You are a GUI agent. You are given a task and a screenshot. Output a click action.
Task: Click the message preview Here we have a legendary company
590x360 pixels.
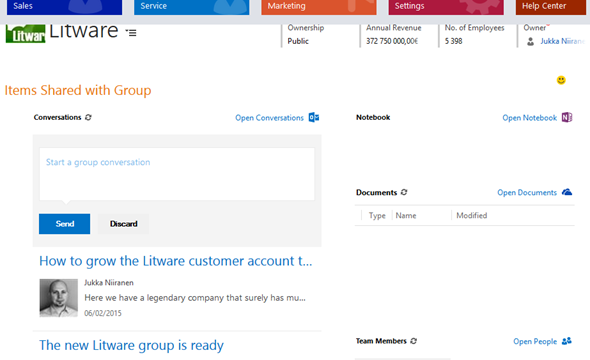195,298
